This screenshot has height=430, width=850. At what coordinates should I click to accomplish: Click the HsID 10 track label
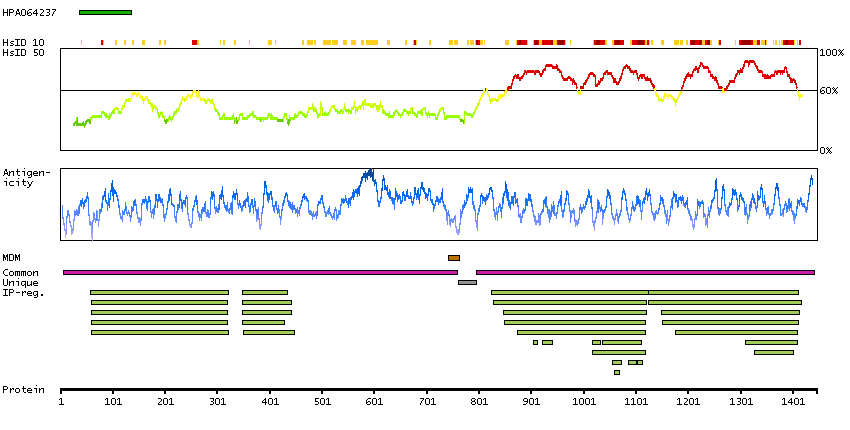(x=23, y=42)
